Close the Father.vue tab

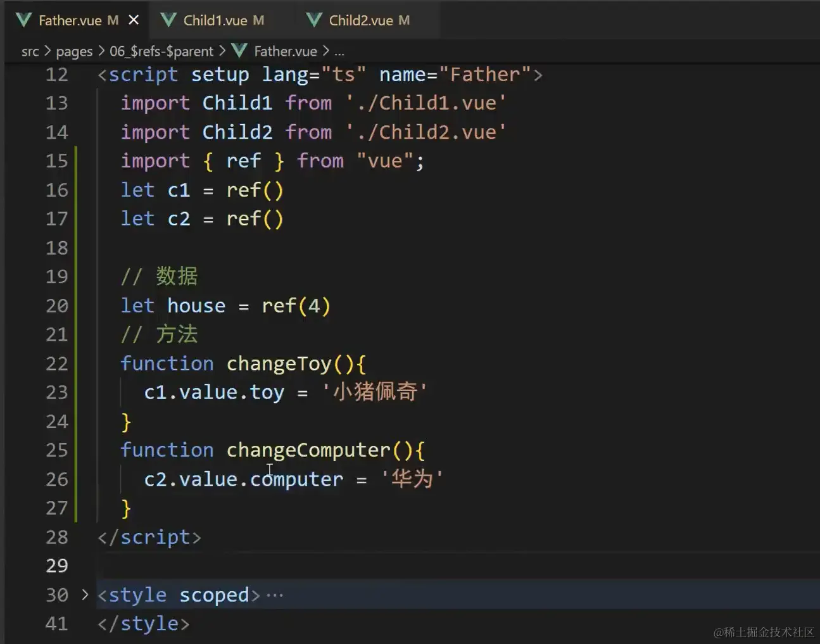[x=134, y=20]
